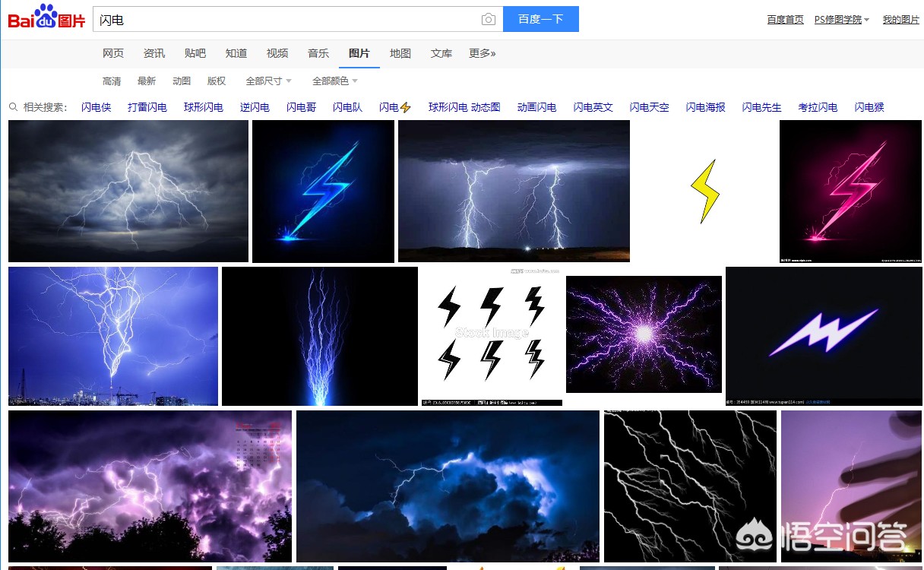Click the camera image-search icon
Viewport: 924px width, 570px height.
pyautogui.click(x=489, y=20)
